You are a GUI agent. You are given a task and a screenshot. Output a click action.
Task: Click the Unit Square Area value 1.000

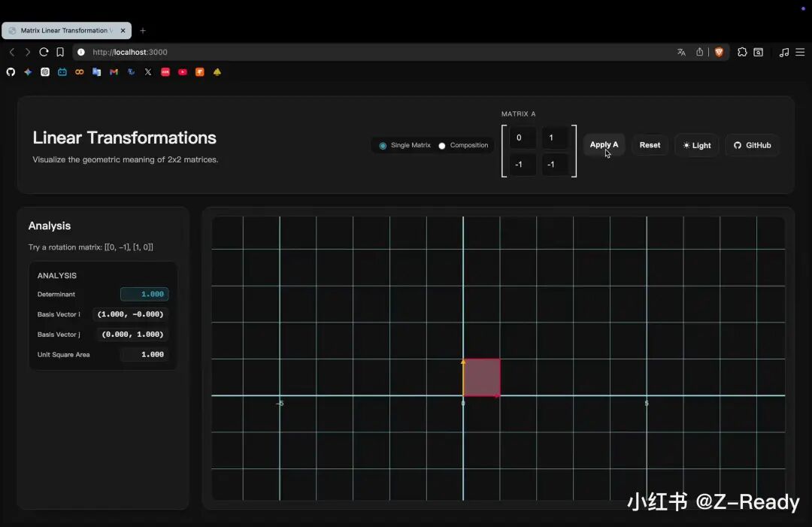coord(144,355)
